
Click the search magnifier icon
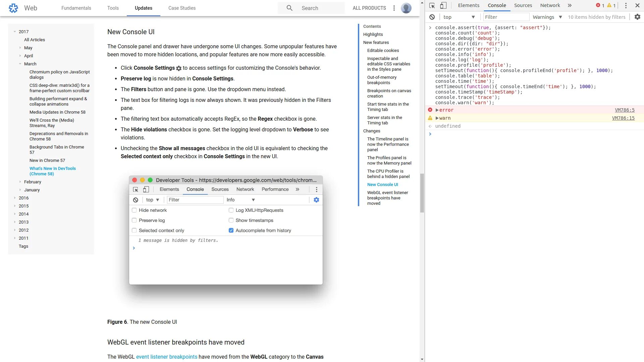pyautogui.click(x=289, y=8)
